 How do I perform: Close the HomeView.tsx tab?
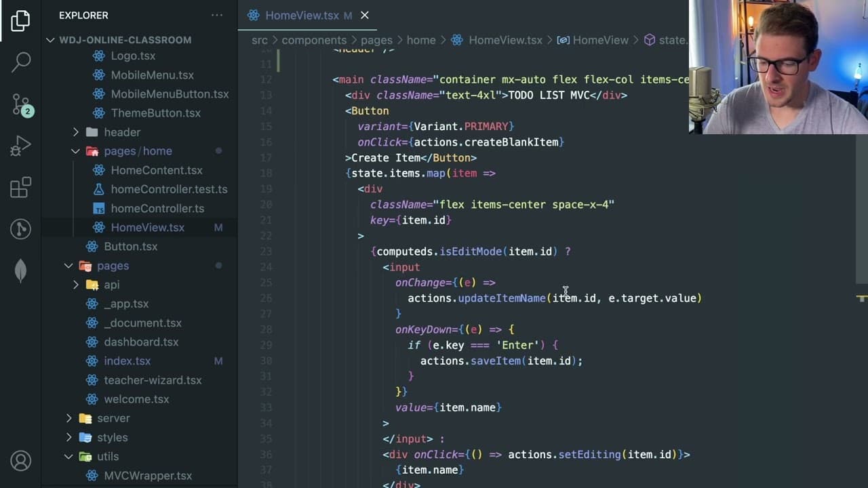coord(364,15)
